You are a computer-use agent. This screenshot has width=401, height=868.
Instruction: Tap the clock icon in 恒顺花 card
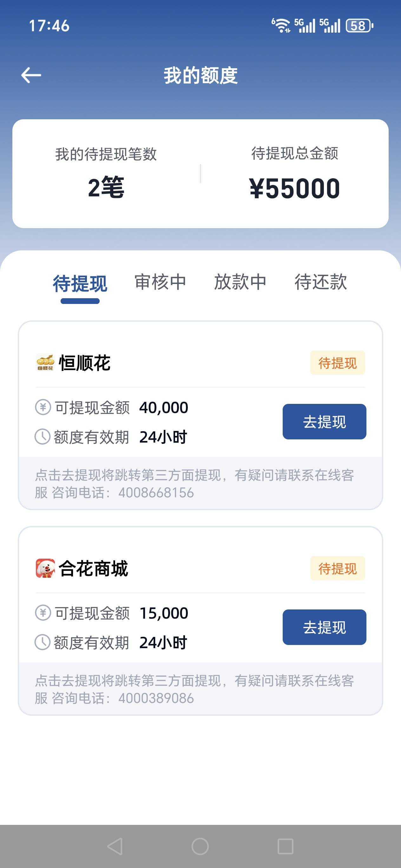(43, 437)
